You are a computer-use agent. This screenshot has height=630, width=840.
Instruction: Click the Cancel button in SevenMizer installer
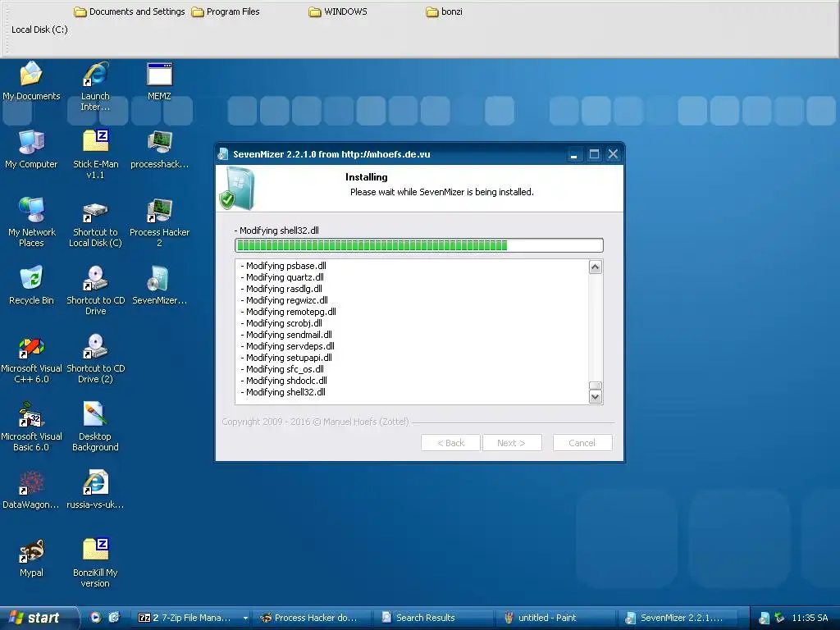click(x=582, y=442)
